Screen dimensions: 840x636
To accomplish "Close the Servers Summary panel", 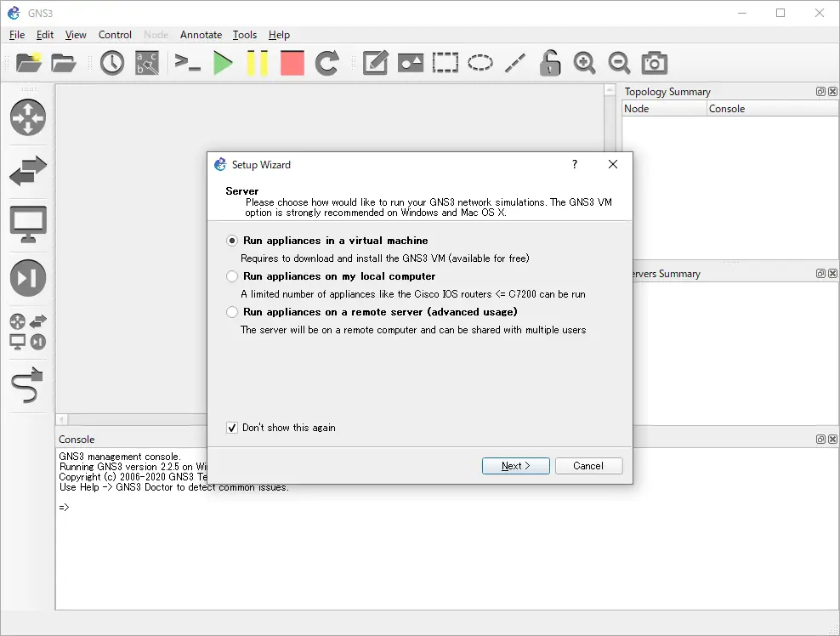I will tap(832, 273).
